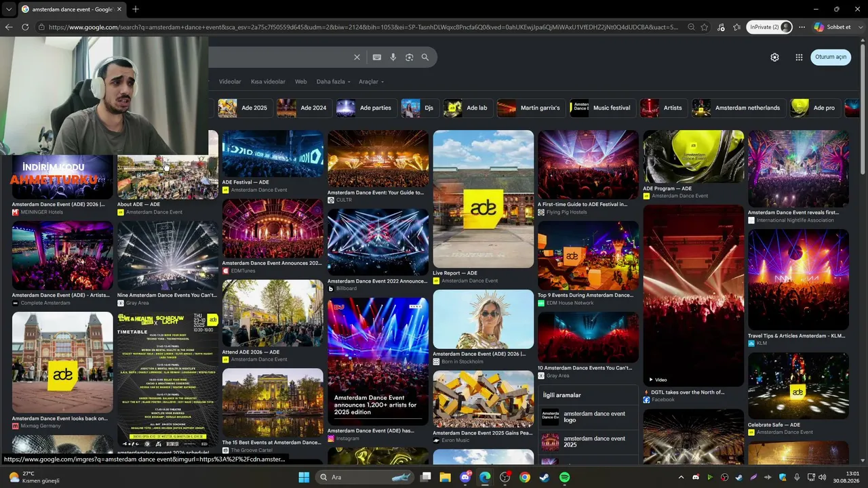Search by image with the lens icon
The width and height of the screenshot is (868, 488).
(410, 58)
